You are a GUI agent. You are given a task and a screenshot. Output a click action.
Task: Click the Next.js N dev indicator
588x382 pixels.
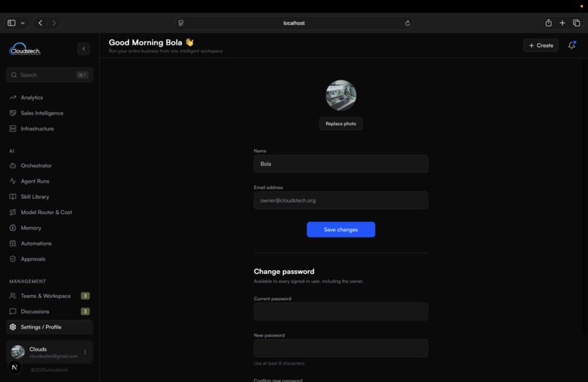coord(15,367)
